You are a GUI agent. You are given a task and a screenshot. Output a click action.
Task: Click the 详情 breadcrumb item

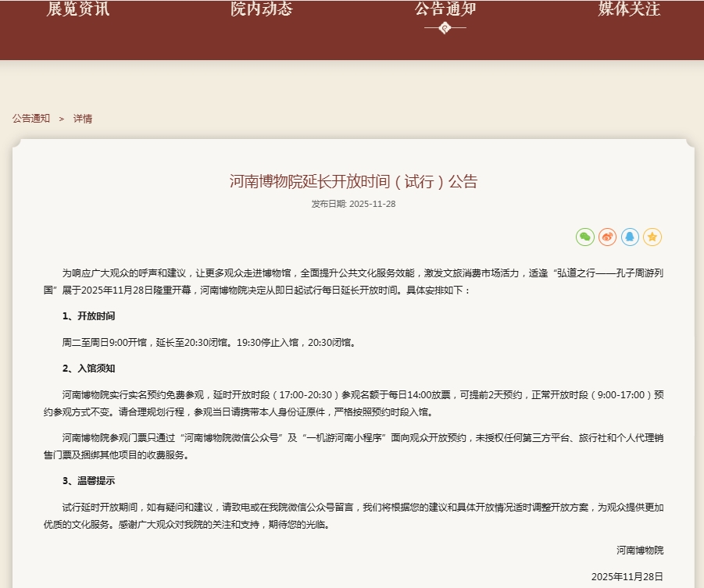pyautogui.click(x=83, y=119)
